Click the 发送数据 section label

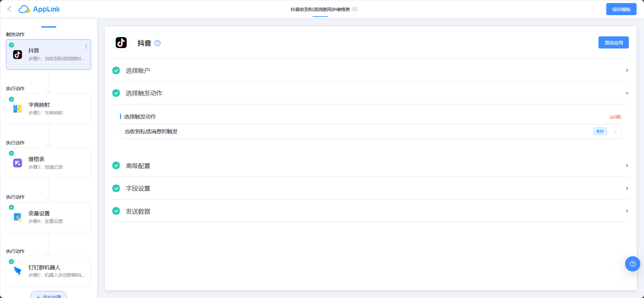tap(138, 211)
